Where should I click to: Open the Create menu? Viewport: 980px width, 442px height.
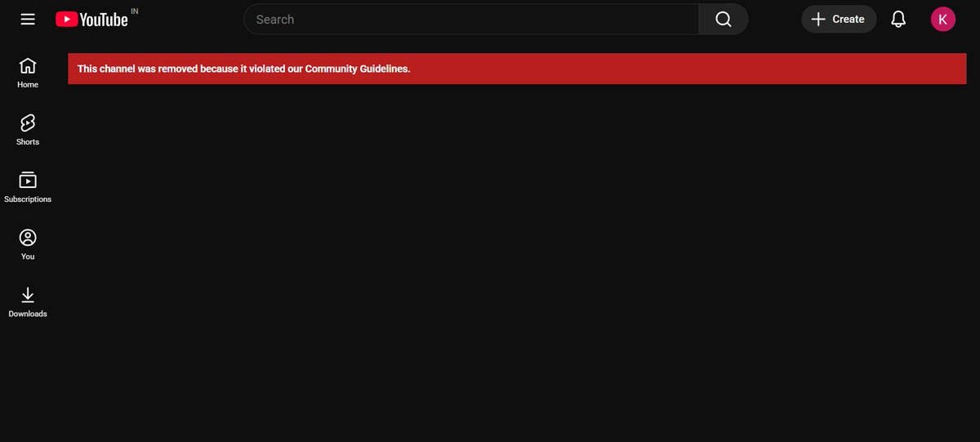(839, 19)
